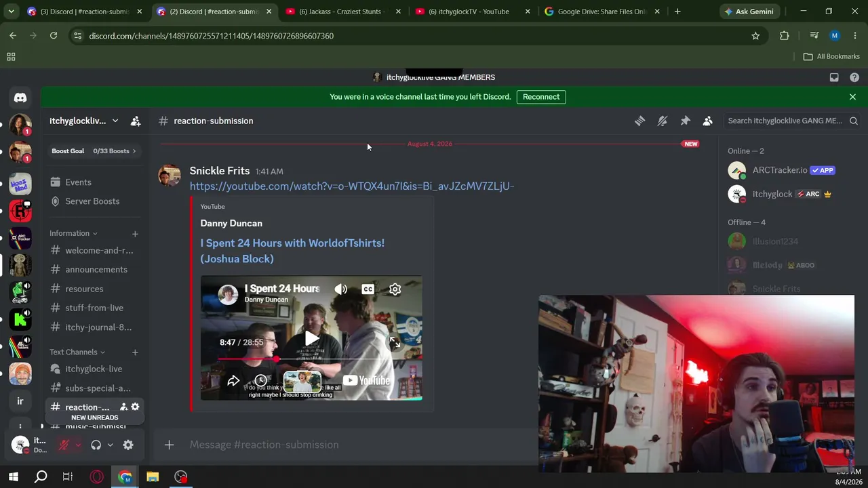The height and width of the screenshot is (488, 868).
Task: Open the announcements channel
Action: 94,270
